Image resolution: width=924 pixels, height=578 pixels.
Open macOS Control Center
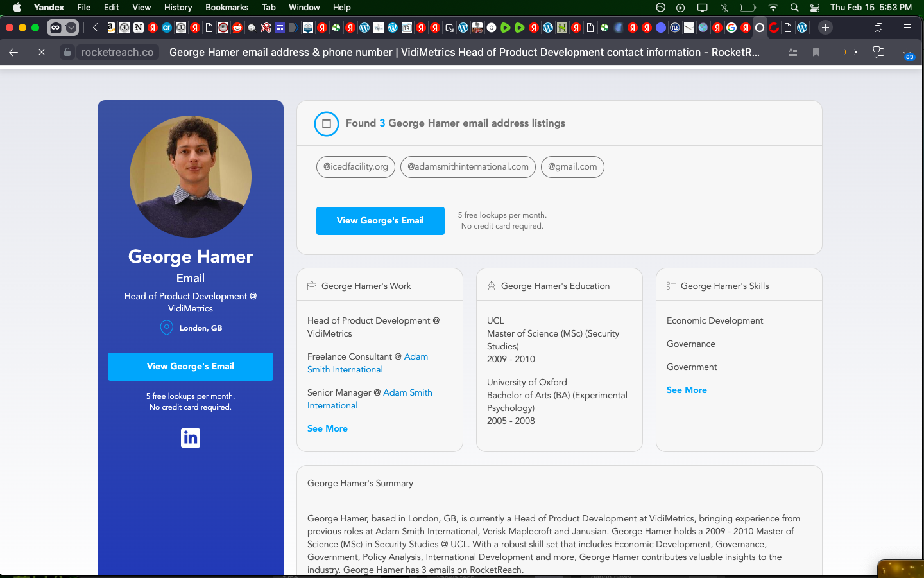tap(815, 8)
